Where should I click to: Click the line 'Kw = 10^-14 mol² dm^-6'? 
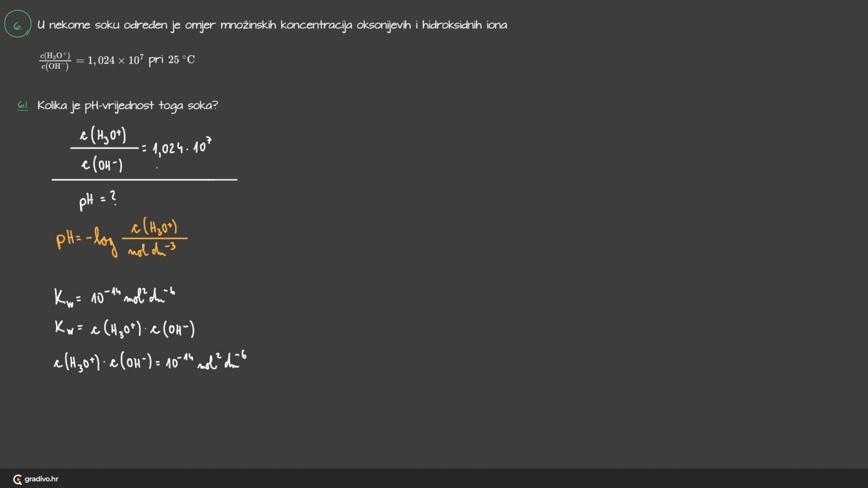click(x=114, y=297)
